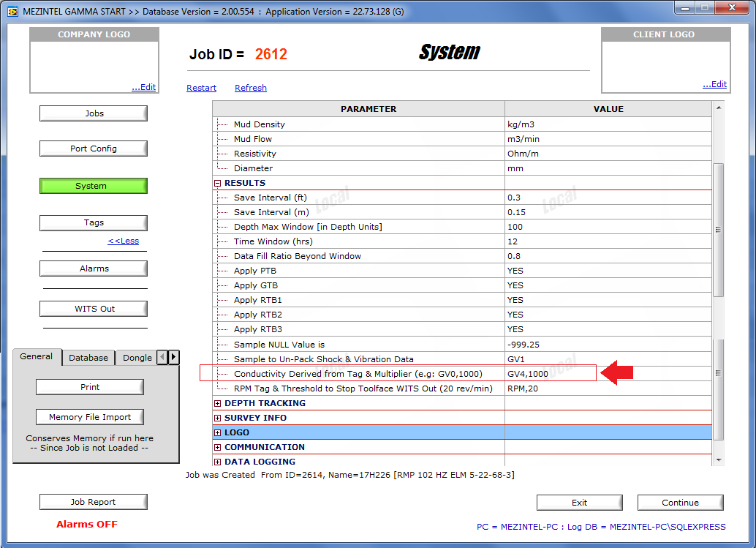Select the green System button
This screenshot has height=548, width=756.
94,186
